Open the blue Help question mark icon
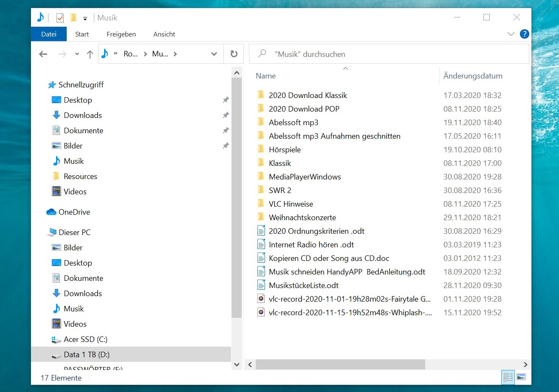The width and height of the screenshot is (559, 392). coord(525,34)
